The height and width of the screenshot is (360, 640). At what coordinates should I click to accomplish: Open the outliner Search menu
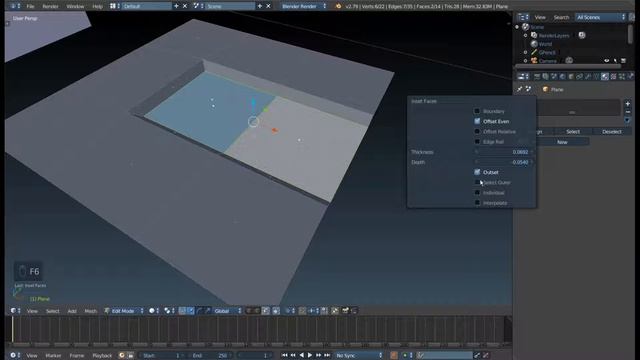click(561, 17)
